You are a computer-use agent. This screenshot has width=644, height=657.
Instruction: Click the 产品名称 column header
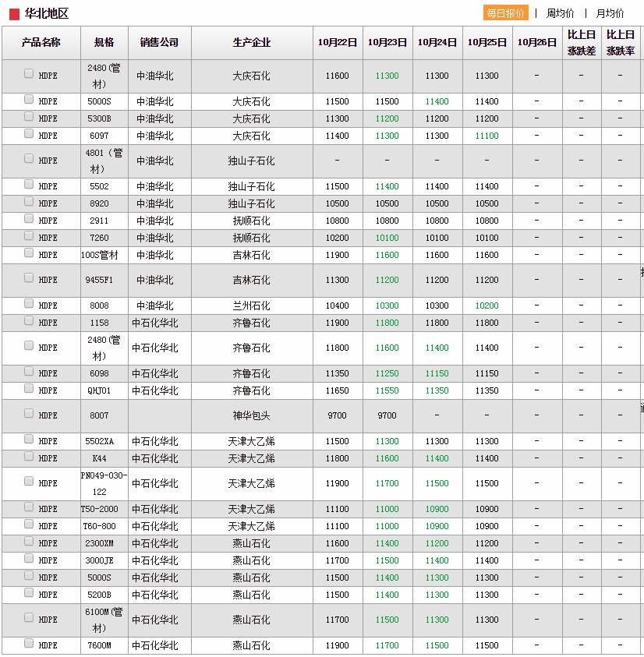pos(41,42)
